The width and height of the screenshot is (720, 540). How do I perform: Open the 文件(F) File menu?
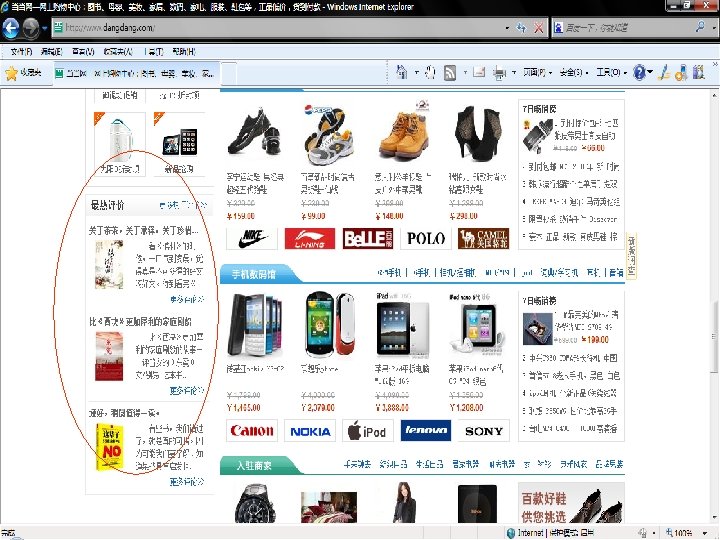pyautogui.click(x=21, y=51)
